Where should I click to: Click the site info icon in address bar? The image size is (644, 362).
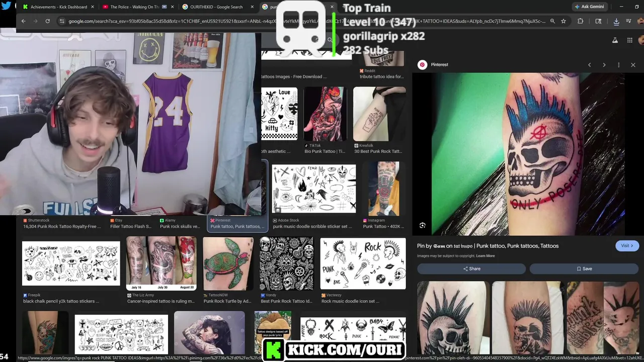61,21
